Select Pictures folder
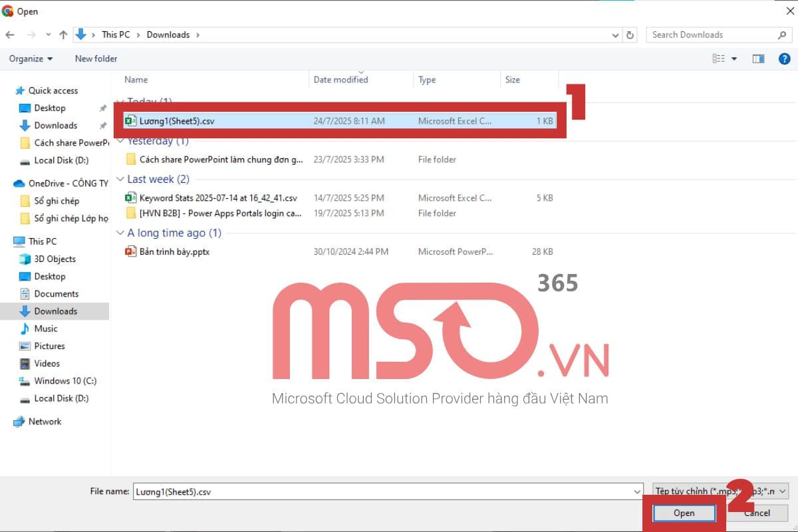Screen dimensions: 798x532 point(42,346)
